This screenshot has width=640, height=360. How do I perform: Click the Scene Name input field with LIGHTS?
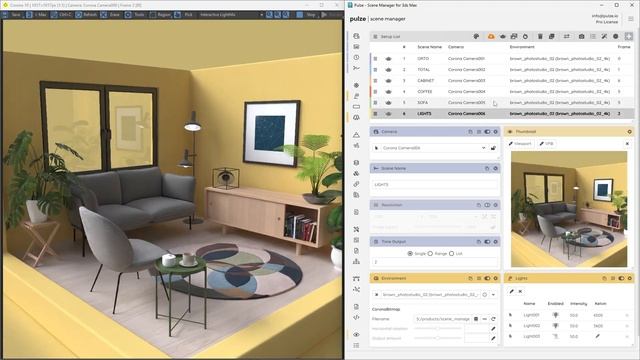(435, 184)
